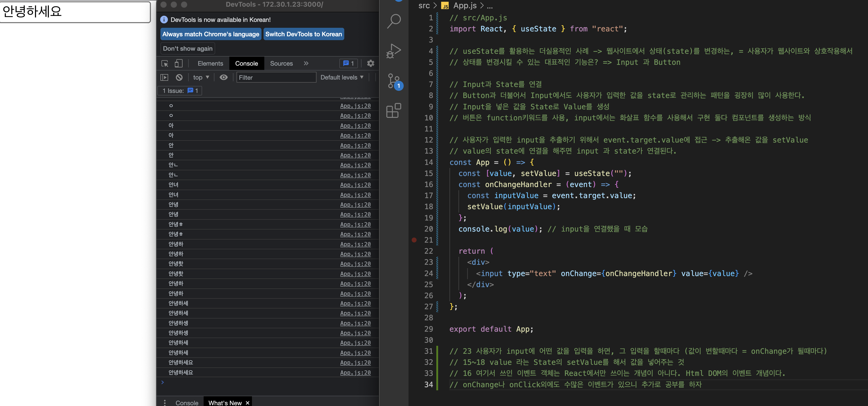This screenshot has width=868, height=406.
Task: Click Don't show again button
Action: coord(188,49)
